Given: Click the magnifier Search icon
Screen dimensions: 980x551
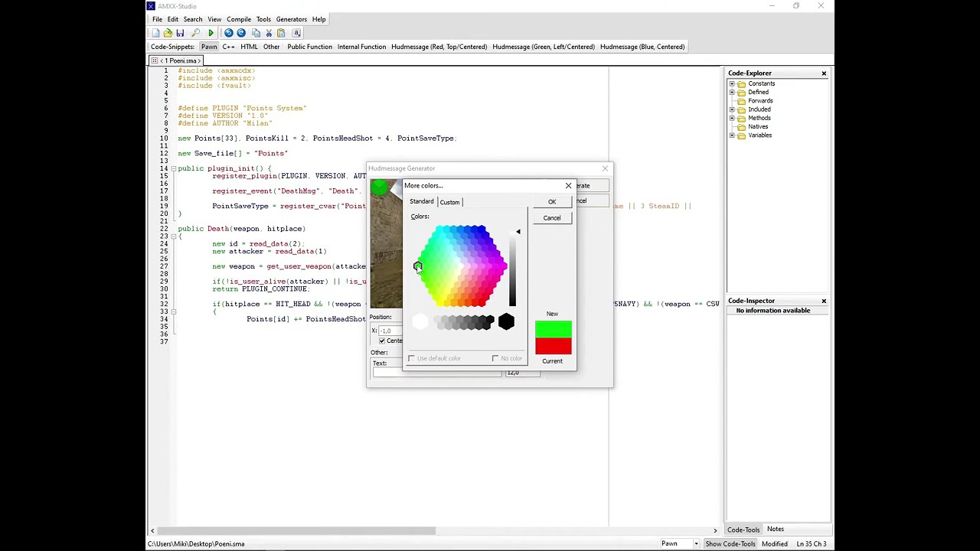Looking at the screenshot, I should (195, 33).
